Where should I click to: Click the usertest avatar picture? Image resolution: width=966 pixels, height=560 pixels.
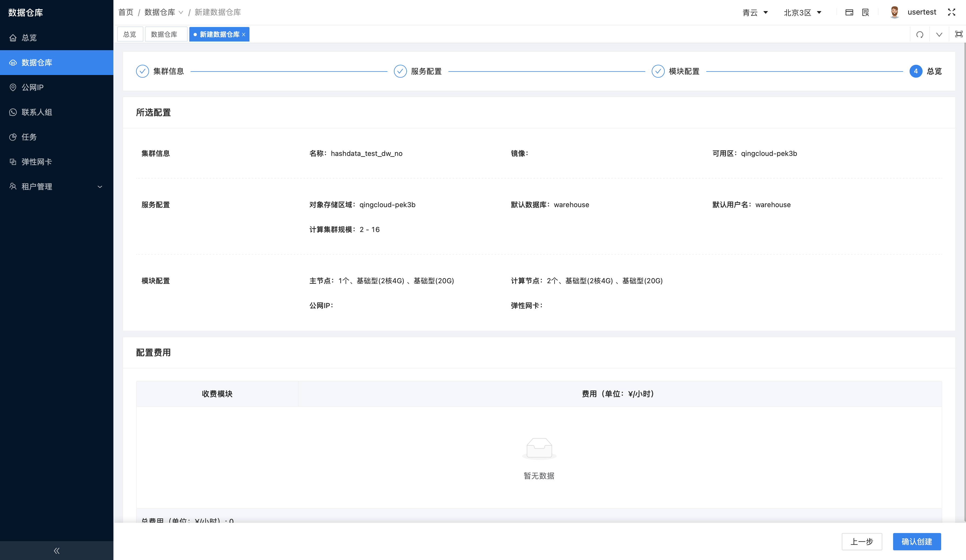894,12
